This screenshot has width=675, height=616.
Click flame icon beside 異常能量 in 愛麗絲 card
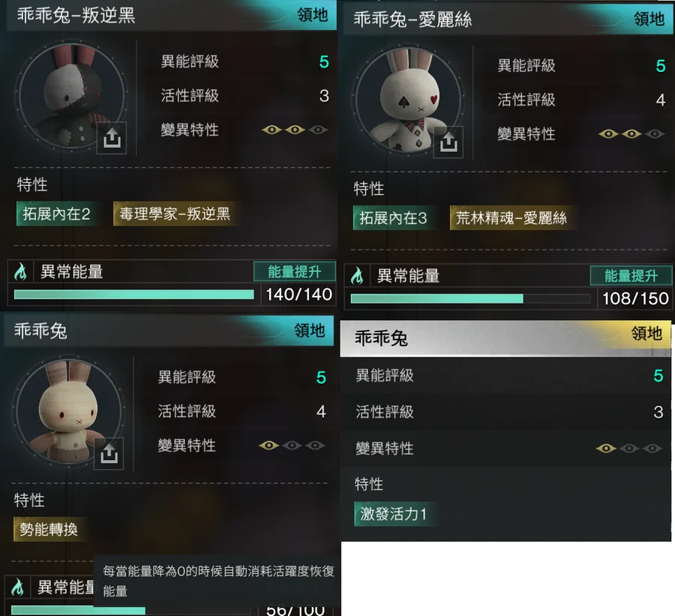tap(357, 276)
